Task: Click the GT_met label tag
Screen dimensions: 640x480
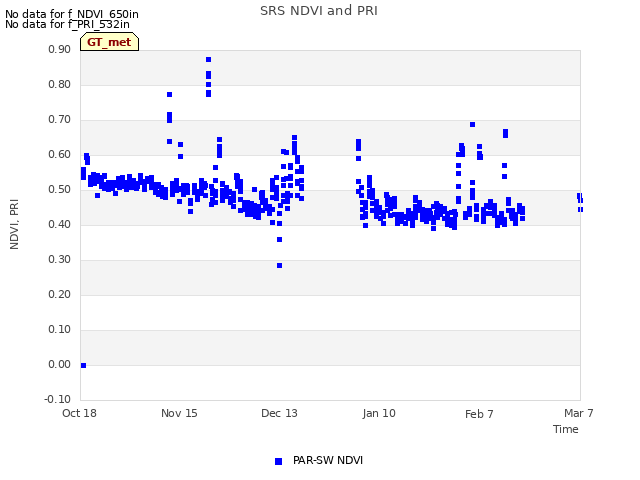Action: (109, 42)
